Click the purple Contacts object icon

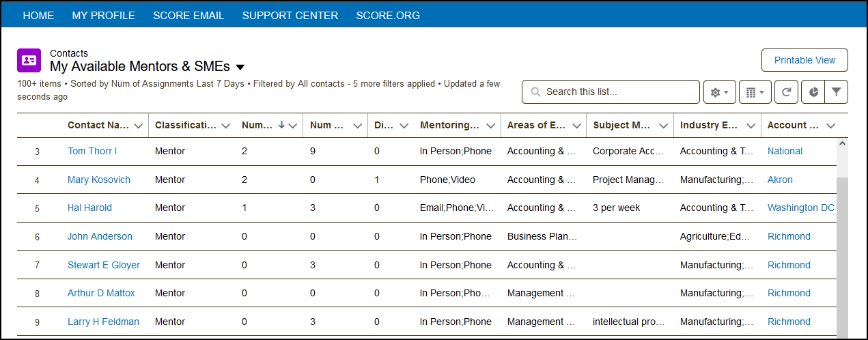click(x=29, y=60)
